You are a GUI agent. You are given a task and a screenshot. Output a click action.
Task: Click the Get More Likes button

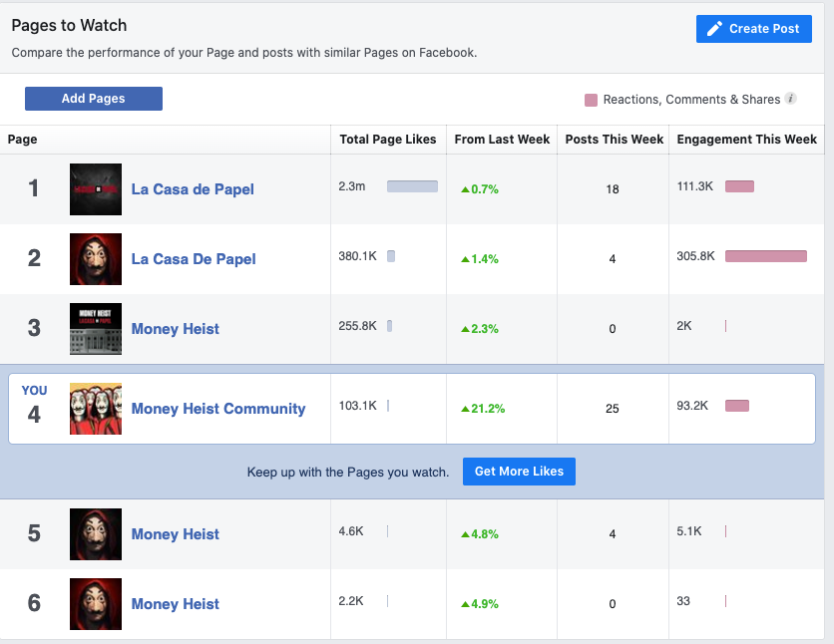click(519, 472)
